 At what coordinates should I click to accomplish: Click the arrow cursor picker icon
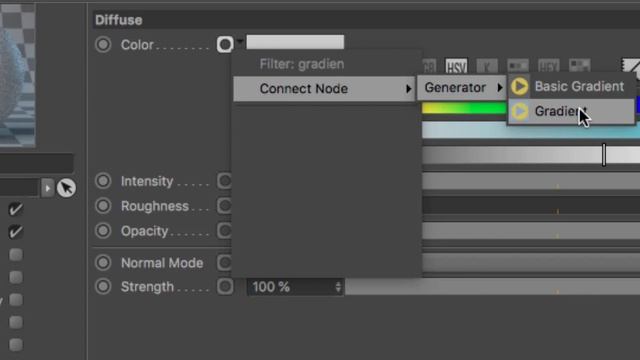[66, 188]
